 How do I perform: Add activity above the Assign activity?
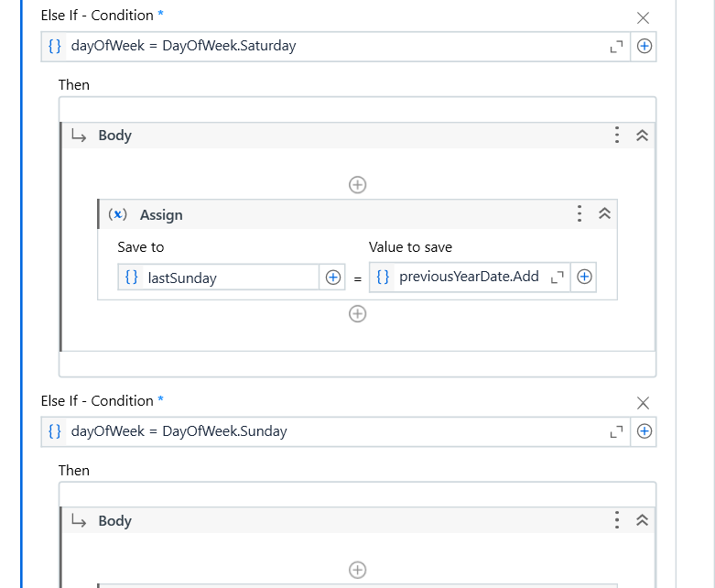click(358, 185)
